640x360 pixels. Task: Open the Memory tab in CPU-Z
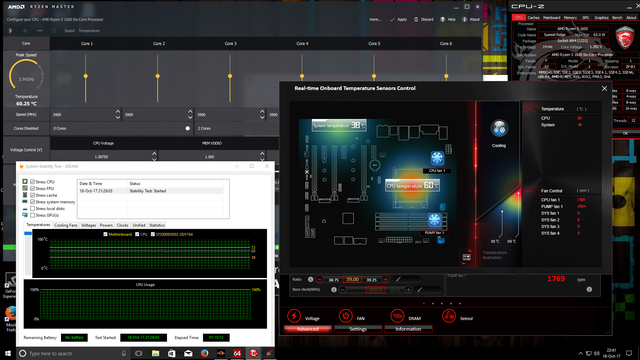[x=570, y=18]
